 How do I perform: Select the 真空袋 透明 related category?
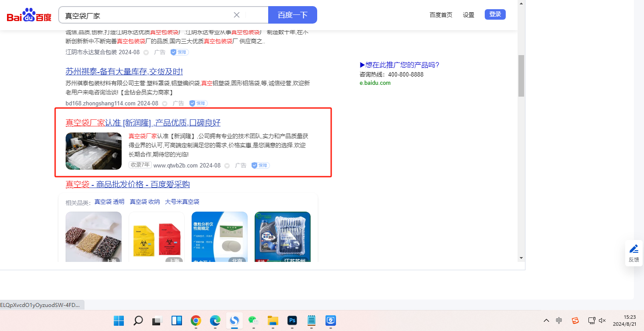click(109, 202)
